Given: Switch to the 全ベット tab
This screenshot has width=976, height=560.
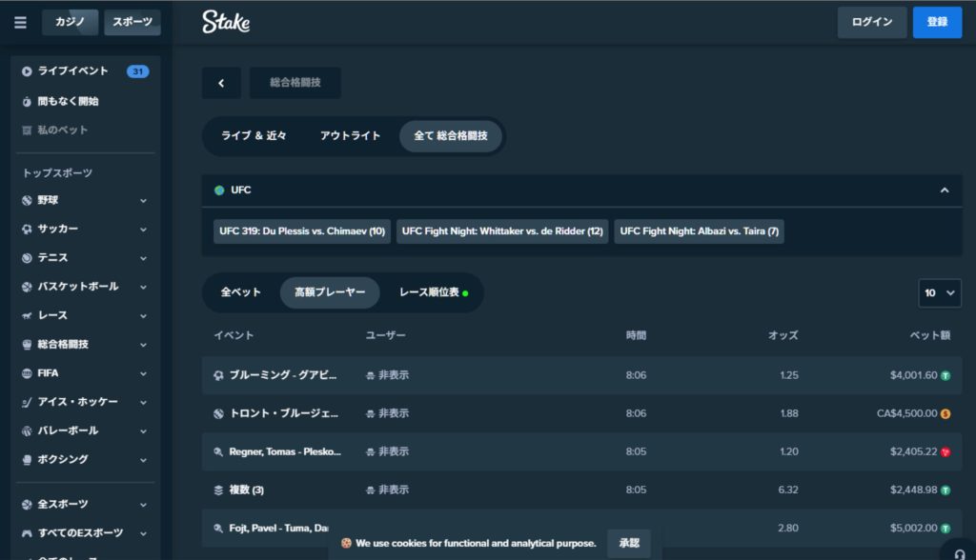Looking at the screenshot, I should pyautogui.click(x=241, y=292).
